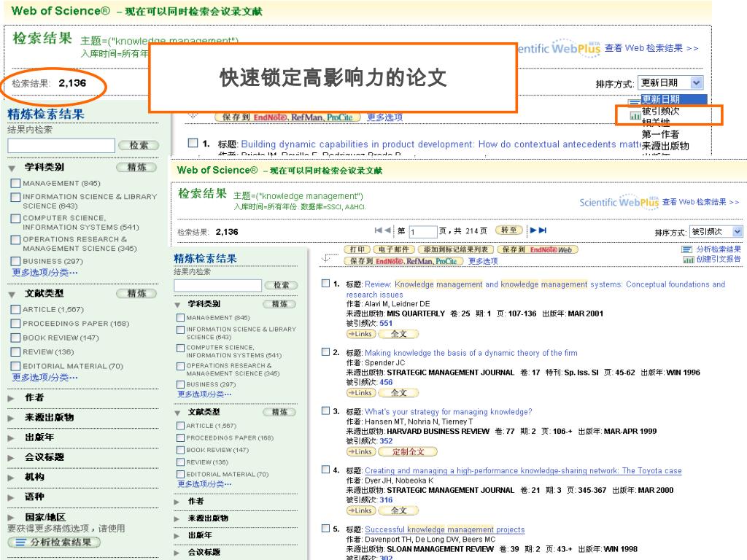The image size is (747, 560).
Task: Open 全文 for the Spender JC result
Action: [398, 393]
